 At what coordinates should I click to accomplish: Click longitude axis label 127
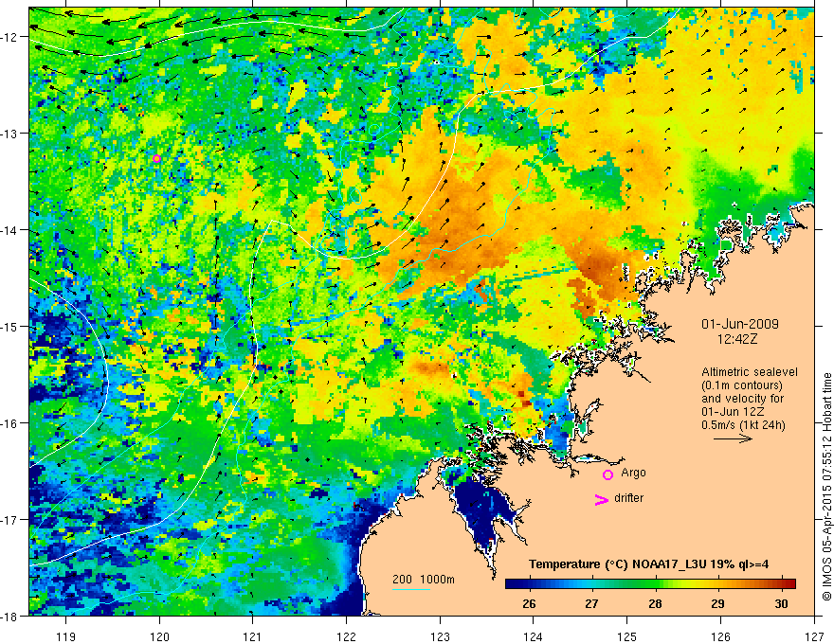[x=814, y=636]
